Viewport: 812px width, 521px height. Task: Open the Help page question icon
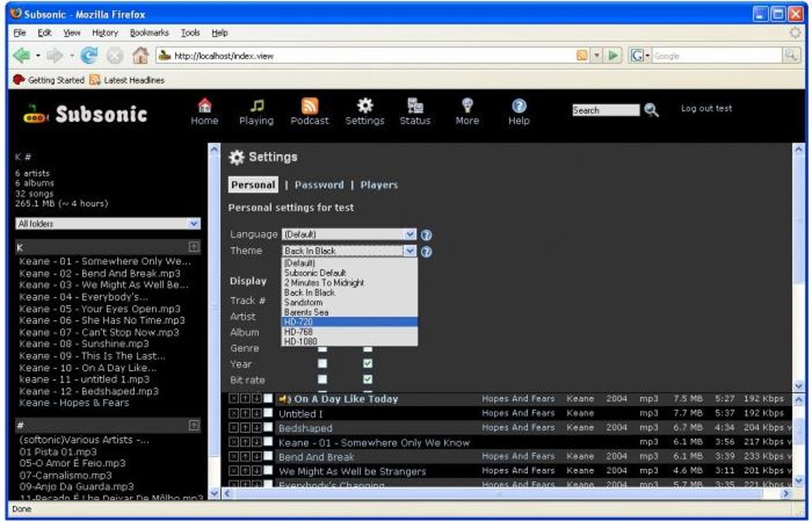point(519,106)
